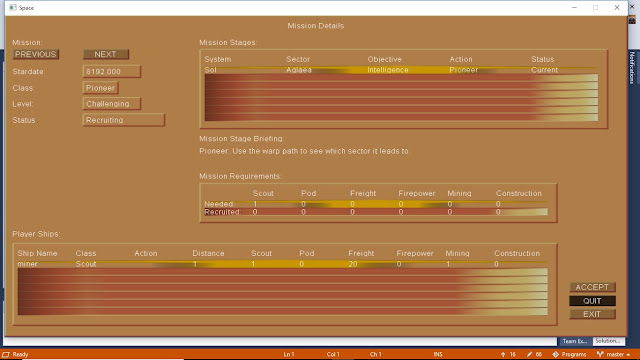The height and width of the screenshot is (360, 640).
Task: Select the miner ship in Player Ships
Action: [282, 264]
